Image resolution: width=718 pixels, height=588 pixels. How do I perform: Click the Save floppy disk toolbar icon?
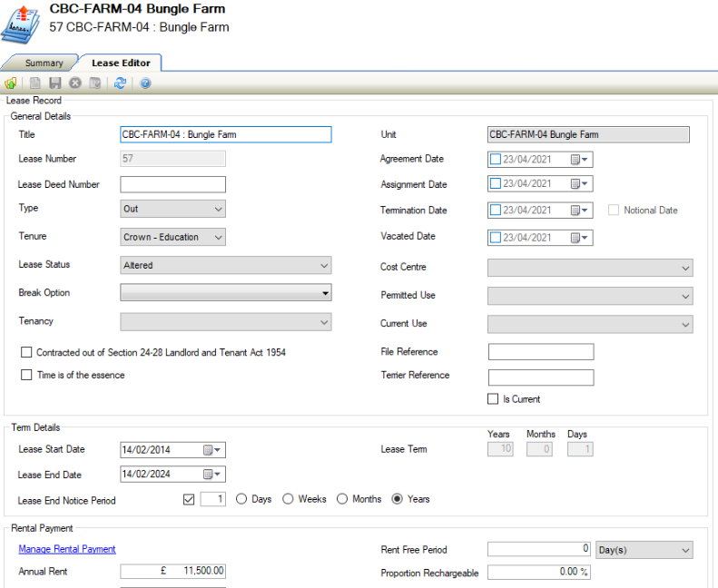(x=55, y=83)
